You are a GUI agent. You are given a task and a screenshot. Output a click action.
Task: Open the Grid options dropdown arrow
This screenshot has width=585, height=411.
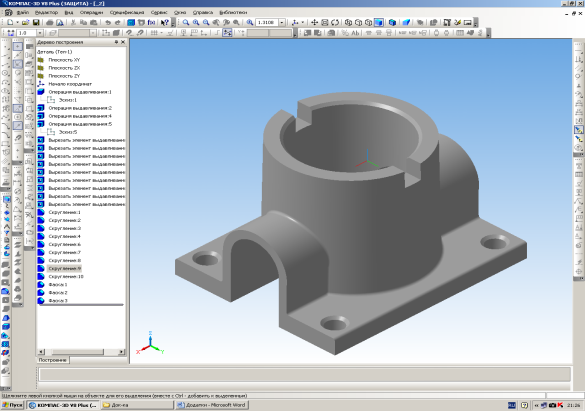[161, 33]
